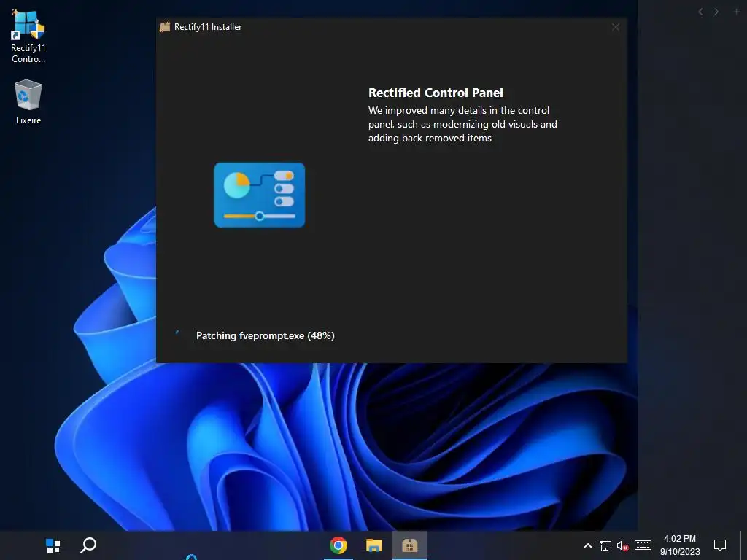This screenshot has width=747, height=560.
Task: Click the back arrow at top right
Action: (700, 12)
